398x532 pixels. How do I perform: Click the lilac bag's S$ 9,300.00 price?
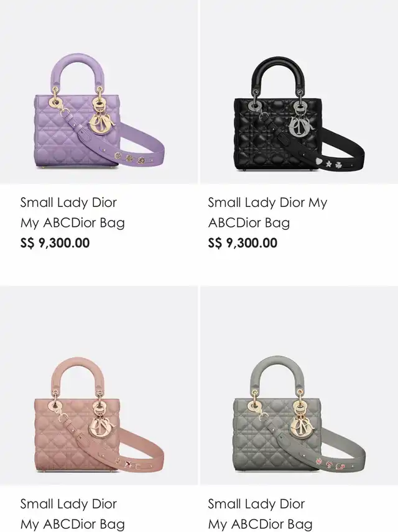[x=55, y=243]
